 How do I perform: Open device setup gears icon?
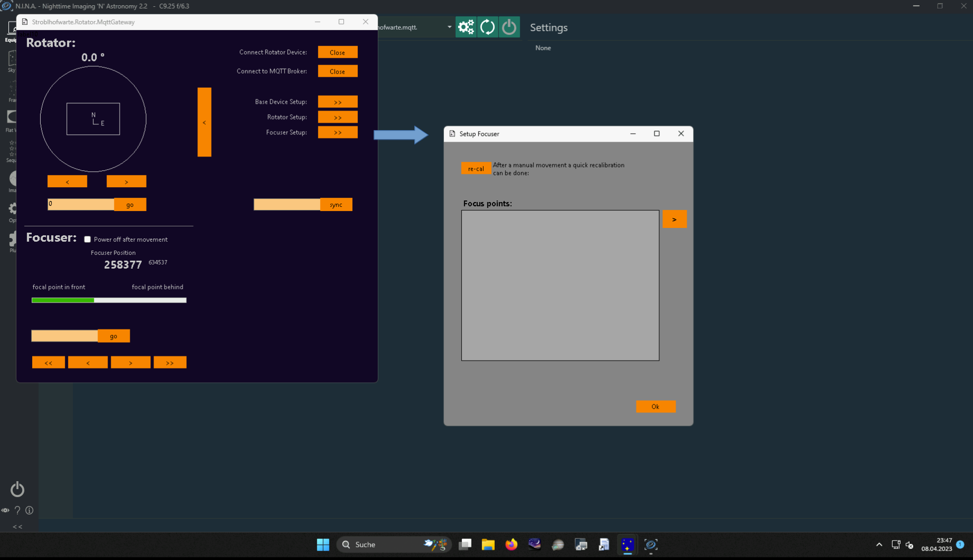point(466,27)
